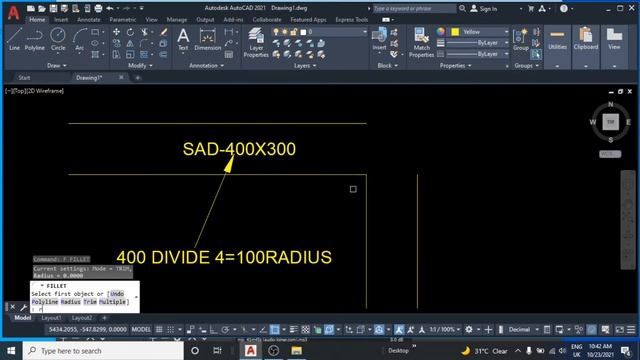
Task: Click the color wheel object color icon
Action: (440, 32)
